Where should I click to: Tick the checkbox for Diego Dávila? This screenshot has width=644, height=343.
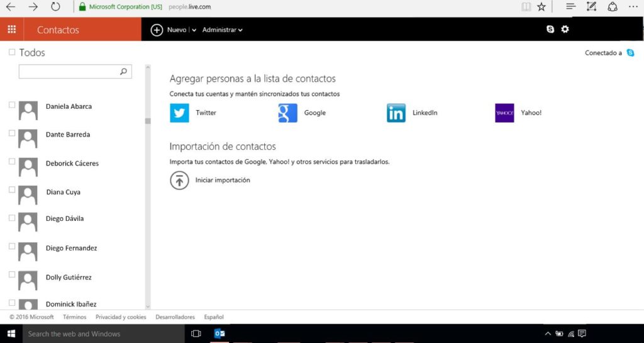point(12,218)
